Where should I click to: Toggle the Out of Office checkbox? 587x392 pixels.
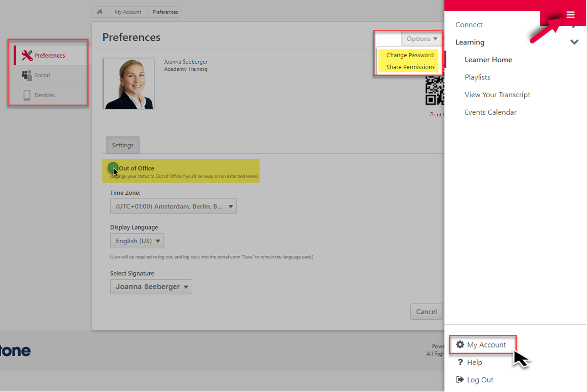point(113,168)
